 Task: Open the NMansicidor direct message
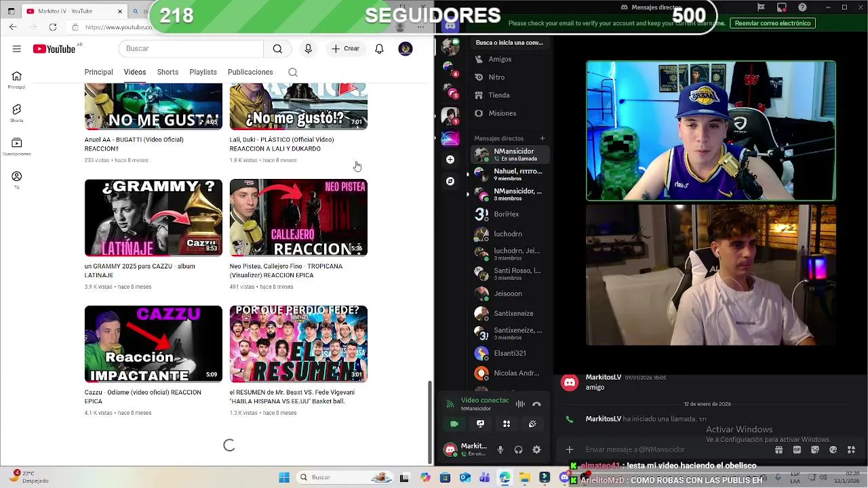(510, 155)
